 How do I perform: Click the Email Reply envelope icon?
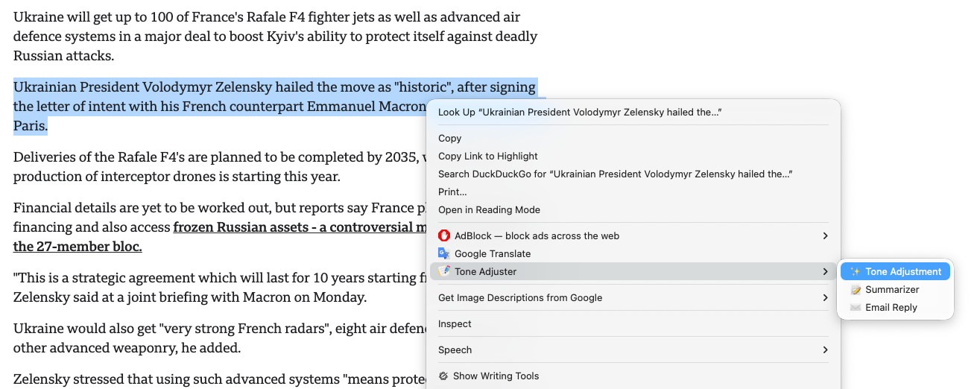click(x=856, y=308)
